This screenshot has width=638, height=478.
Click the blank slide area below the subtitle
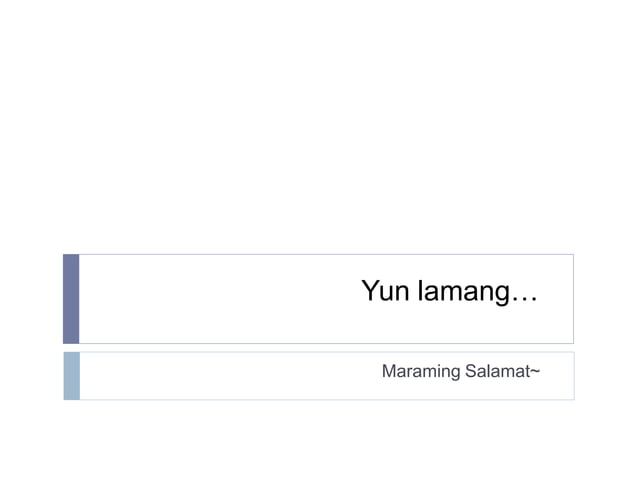click(x=319, y=439)
